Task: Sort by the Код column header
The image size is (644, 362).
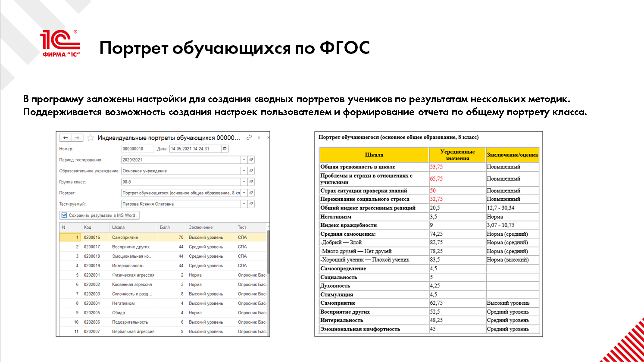Action: point(95,227)
